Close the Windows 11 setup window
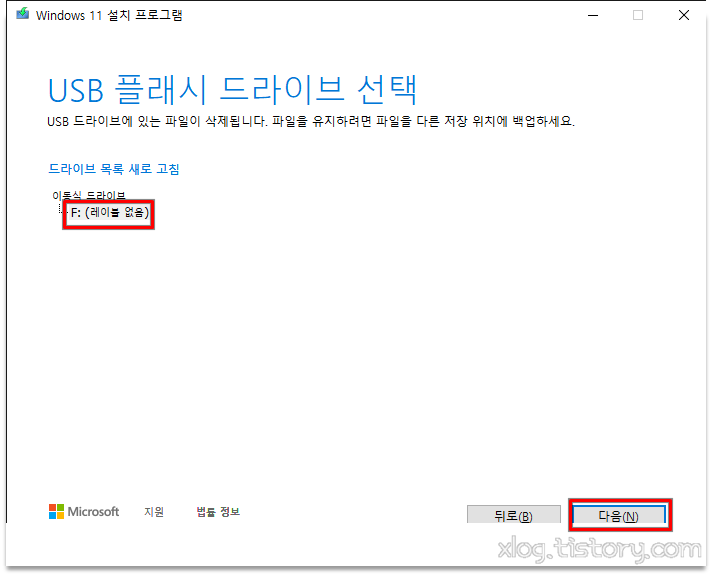Image resolution: width=712 pixels, height=576 pixels. coord(683,15)
